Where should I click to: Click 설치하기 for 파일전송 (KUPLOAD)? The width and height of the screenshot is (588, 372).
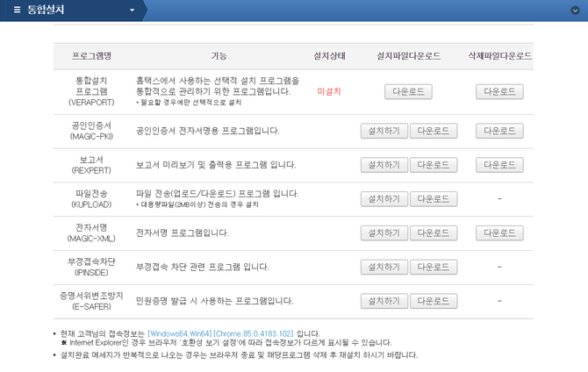point(384,199)
